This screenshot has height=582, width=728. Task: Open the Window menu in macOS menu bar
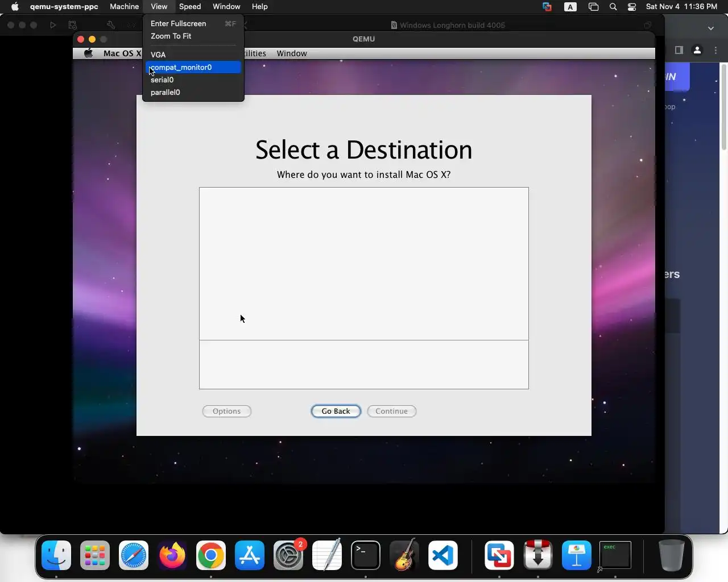click(226, 6)
